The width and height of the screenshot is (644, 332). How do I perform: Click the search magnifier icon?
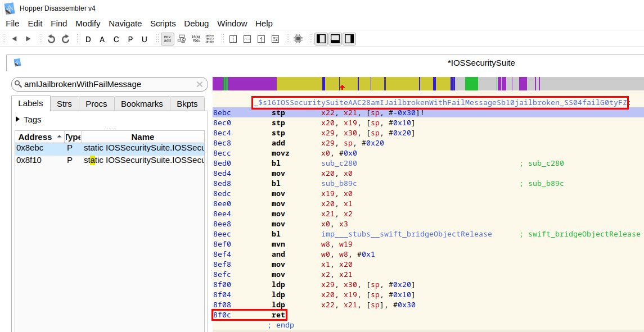(18, 84)
